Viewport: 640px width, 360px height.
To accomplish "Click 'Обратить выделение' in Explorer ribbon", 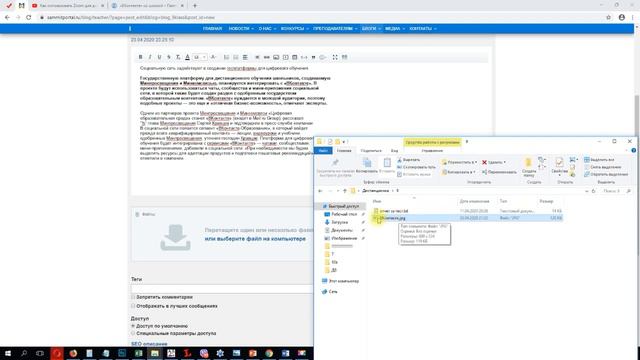I will pyautogui.click(x=606, y=174).
